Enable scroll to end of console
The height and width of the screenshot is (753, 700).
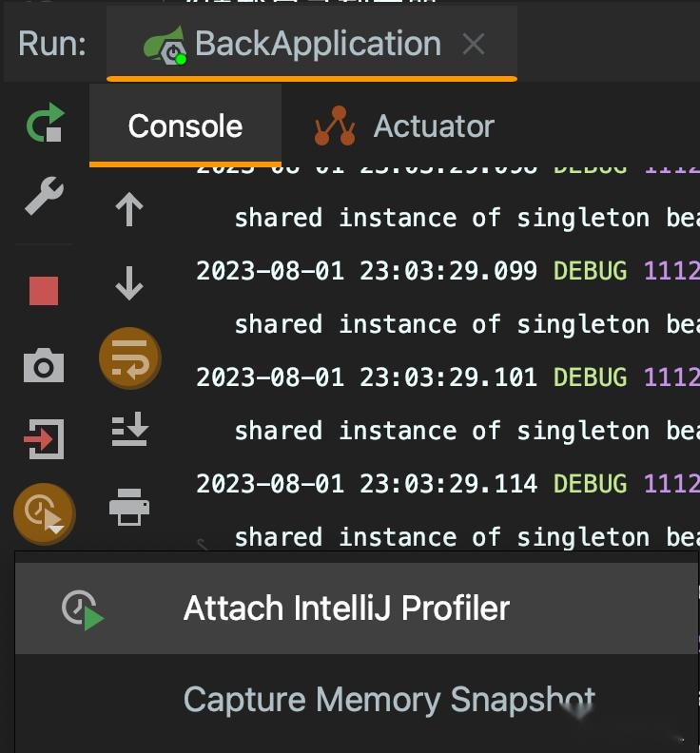129,429
